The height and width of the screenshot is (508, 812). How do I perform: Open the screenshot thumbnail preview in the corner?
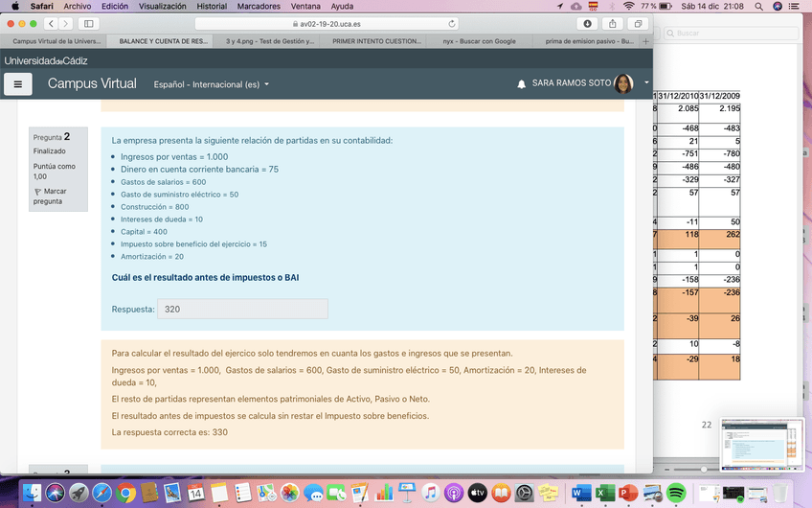click(x=762, y=446)
